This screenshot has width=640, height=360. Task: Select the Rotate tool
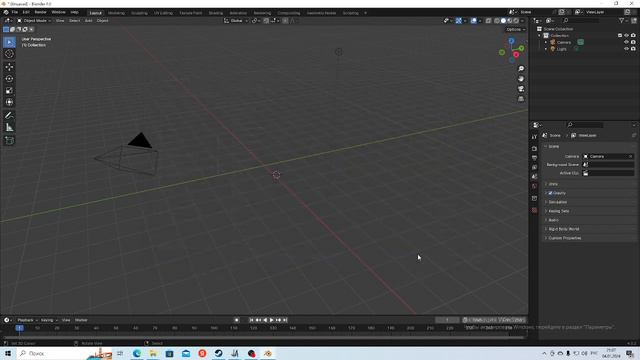pos(9,79)
